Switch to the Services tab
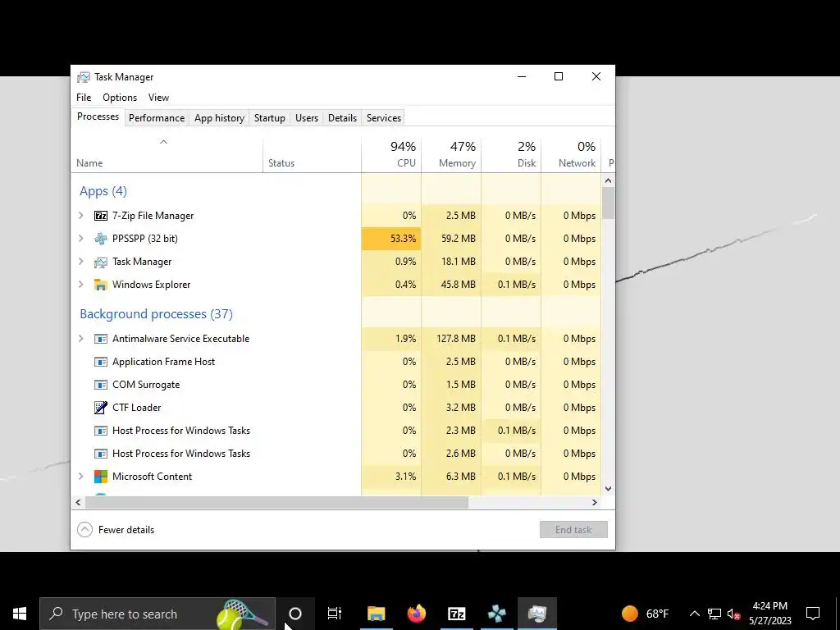This screenshot has width=840, height=630. (384, 118)
